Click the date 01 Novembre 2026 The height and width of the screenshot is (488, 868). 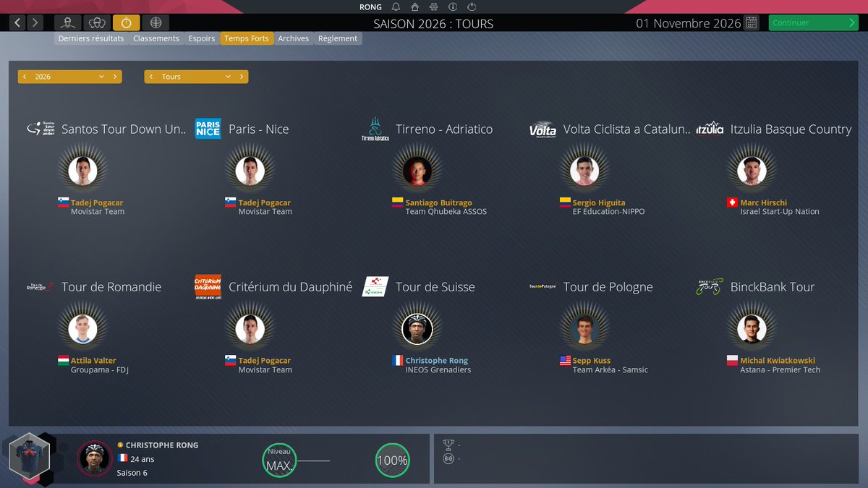point(689,23)
